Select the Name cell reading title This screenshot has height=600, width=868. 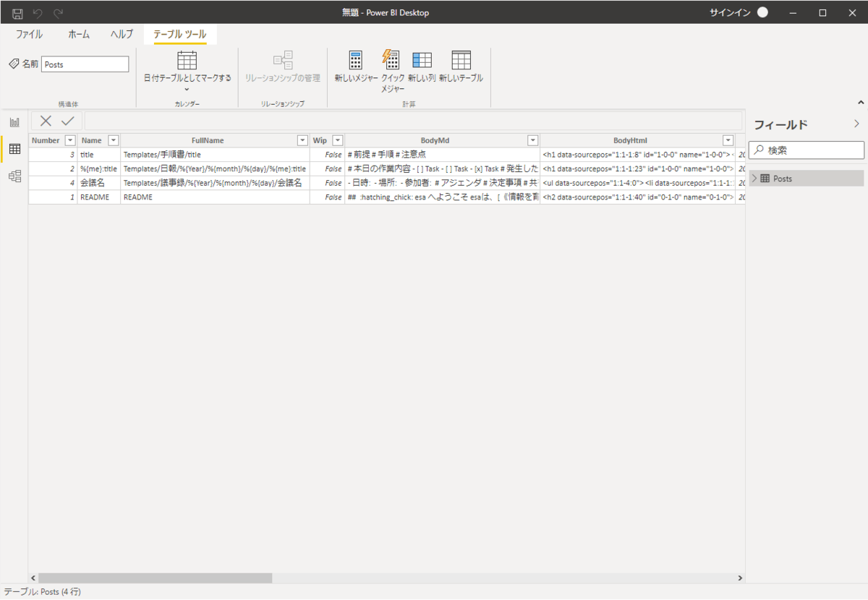99,155
